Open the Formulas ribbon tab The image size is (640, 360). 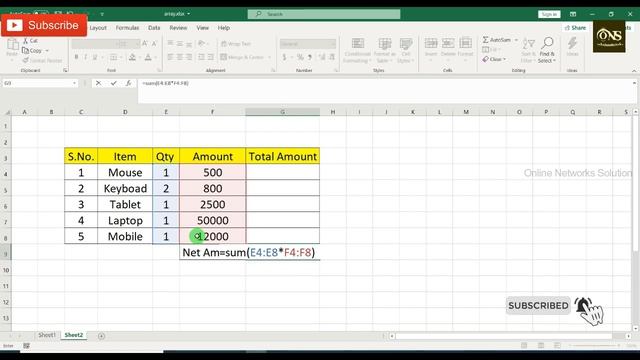tap(127, 28)
